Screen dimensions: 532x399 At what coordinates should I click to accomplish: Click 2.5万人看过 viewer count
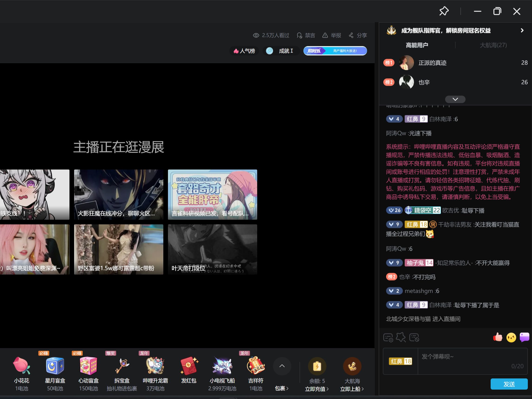point(271,35)
